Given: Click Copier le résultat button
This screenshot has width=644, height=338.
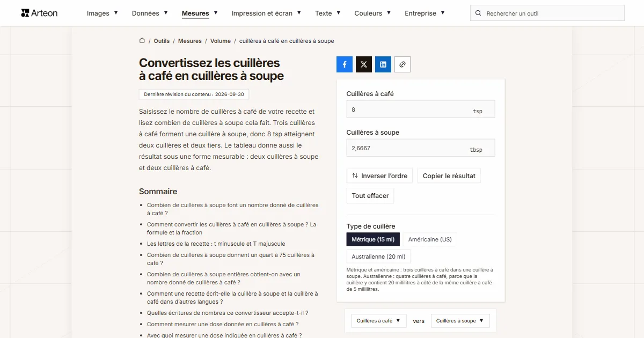Looking at the screenshot, I should point(449,176).
